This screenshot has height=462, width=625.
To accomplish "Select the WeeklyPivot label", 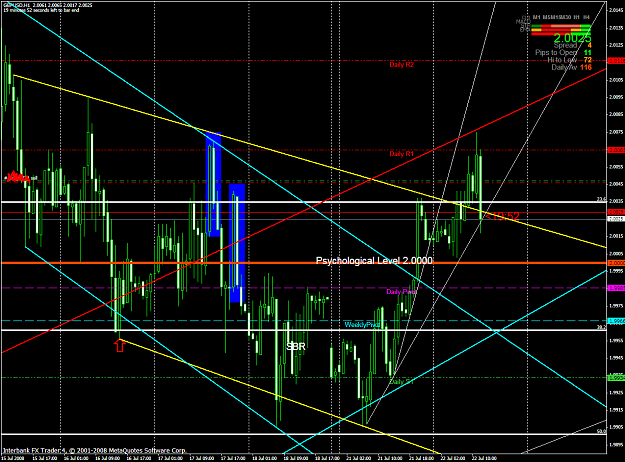I will click(x=362, y=325).
